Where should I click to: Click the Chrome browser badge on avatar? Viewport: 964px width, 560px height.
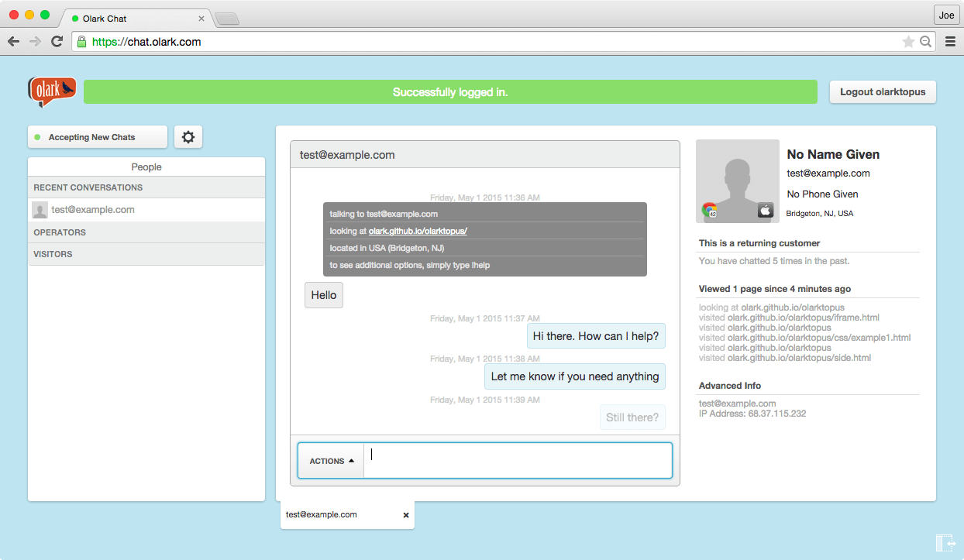click(709, 210)
